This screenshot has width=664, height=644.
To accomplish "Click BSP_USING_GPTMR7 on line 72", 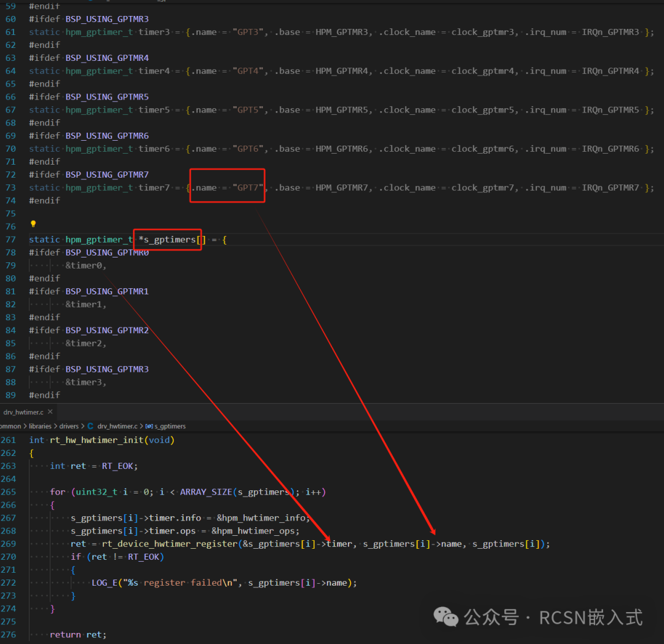I will (107, 175).
